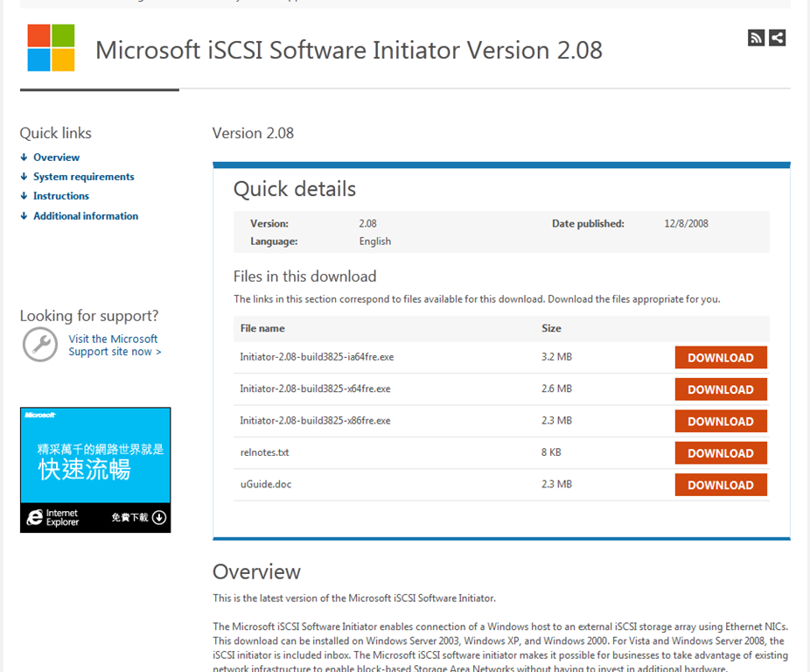The height and width of the screenshot is (672, 810).
Task: Download Initiator-2.08-build3825-ia64fre.exe
Action: (721, 358)
